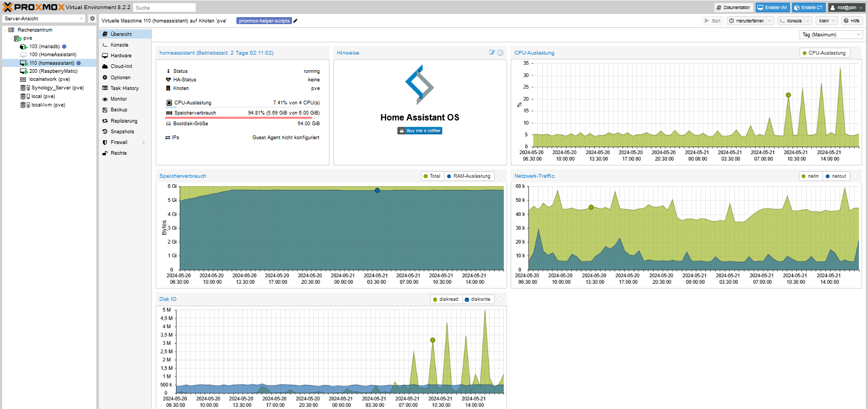Click the Speicherverbrauch memory icon

point(169,113)
